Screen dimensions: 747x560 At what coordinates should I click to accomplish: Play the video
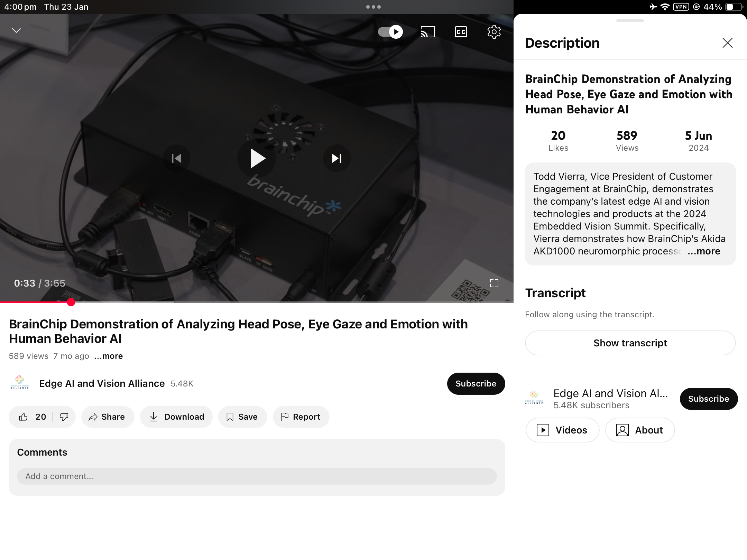tap(257, 158)
